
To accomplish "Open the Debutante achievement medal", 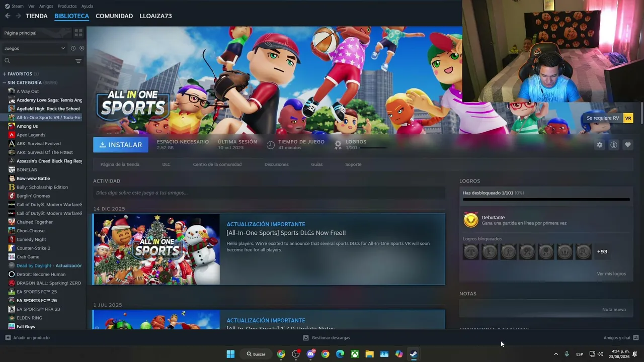I will click(x=471, y=220).
